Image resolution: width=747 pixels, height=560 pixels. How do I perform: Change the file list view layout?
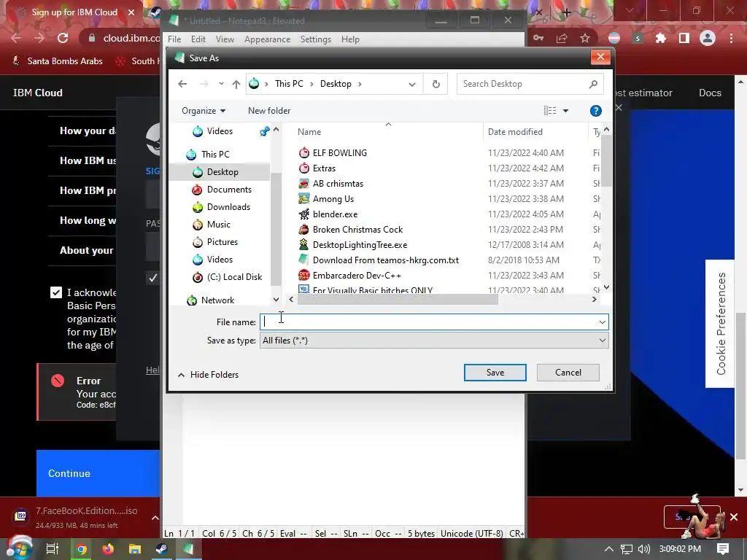click(550, 111)
